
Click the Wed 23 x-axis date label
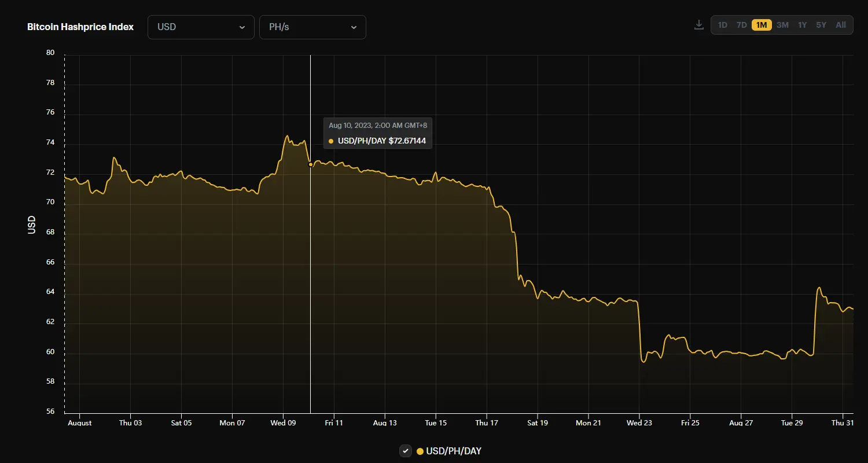point(639,423)
